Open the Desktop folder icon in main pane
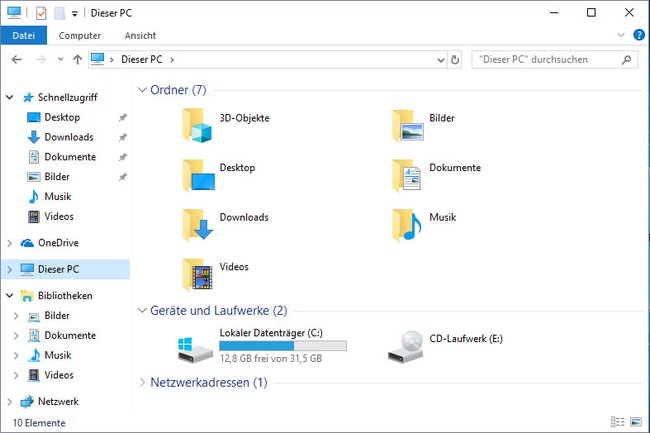 pyautogui.click(x=199, y=175)
